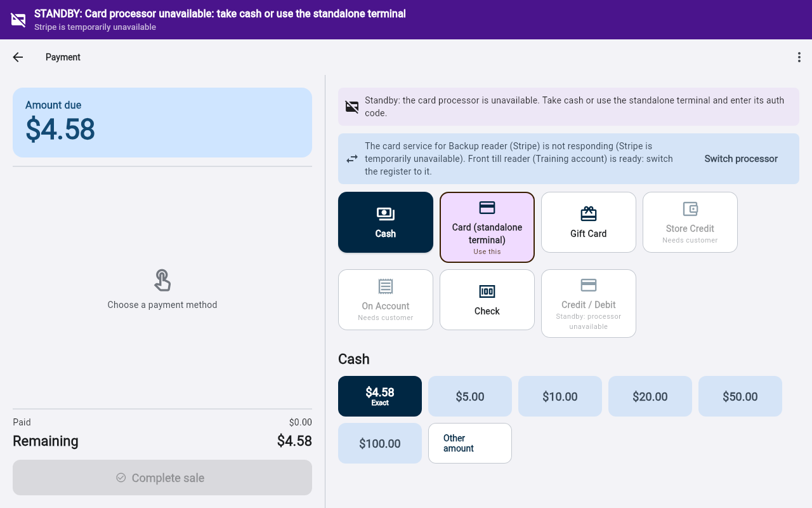Screen dimensions: 812x508
Task: Click the Remaining label in the totals
Action: click(46, 441)
